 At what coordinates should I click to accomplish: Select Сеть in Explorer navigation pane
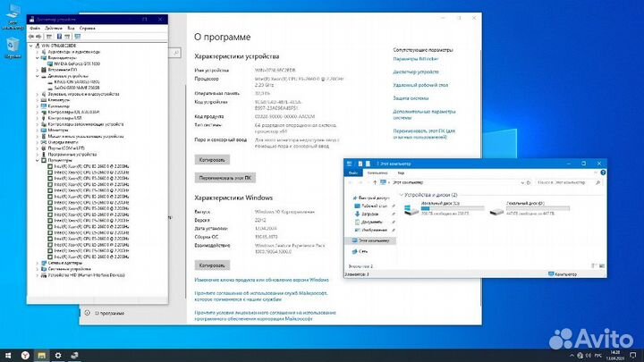click(x=362, y=251)
